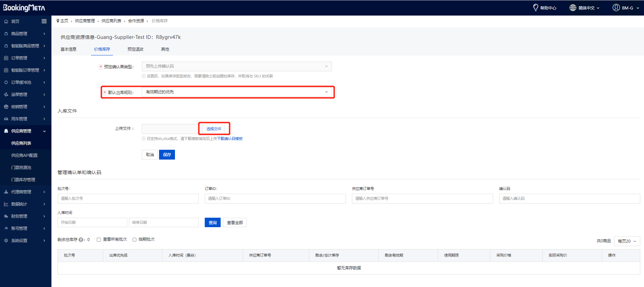Click the 数据统计 chart icon
644x287 pixels.
(x=6, y=204)
